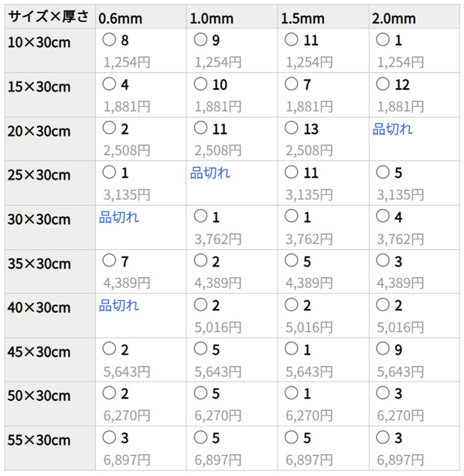Image resolution: width=464 pixels, height=476 pixels.
Task: Pick 35×30cm 1.5mm radio option
Action: [292, 262]
